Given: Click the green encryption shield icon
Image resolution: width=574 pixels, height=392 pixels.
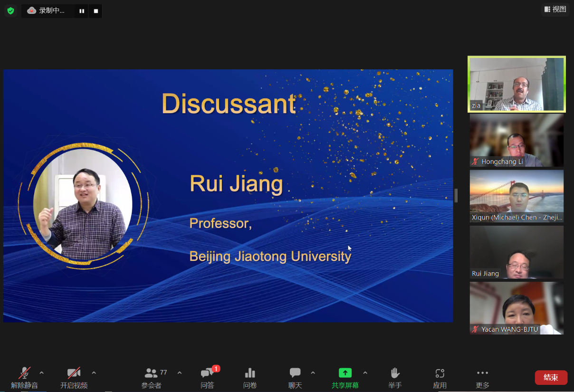Looking at the screenshot, I should [x=10, y=10].
